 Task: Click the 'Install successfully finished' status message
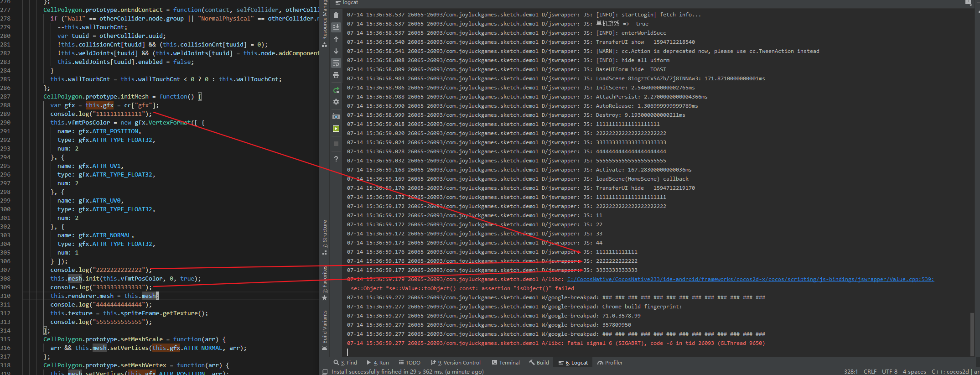click(408, 372)
